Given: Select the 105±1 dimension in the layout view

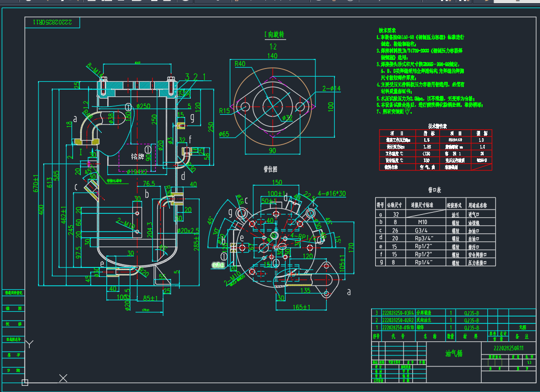Looking at the screenshot, I should tap(342, 264).
